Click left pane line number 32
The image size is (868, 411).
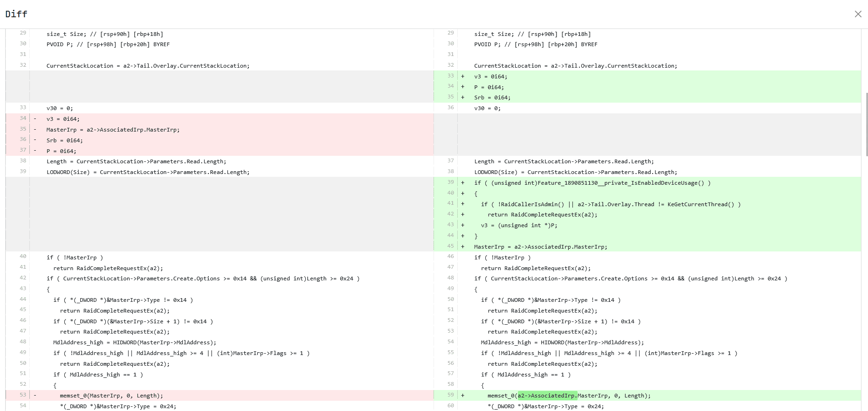tap(23, 65)
